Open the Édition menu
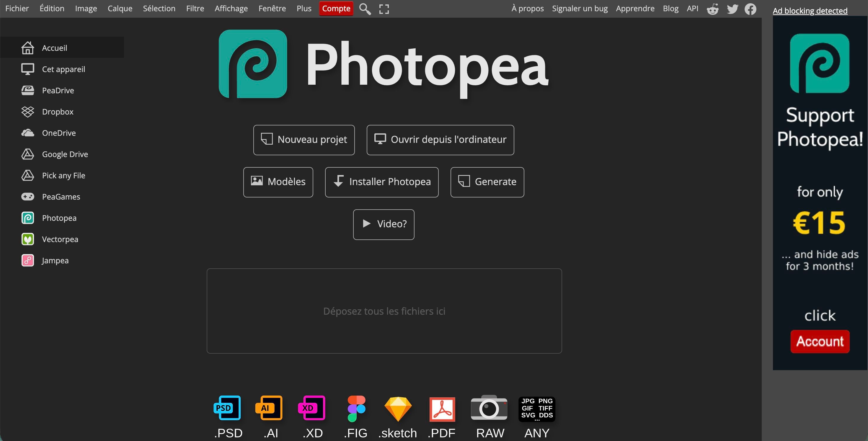 tap(52, 9)
